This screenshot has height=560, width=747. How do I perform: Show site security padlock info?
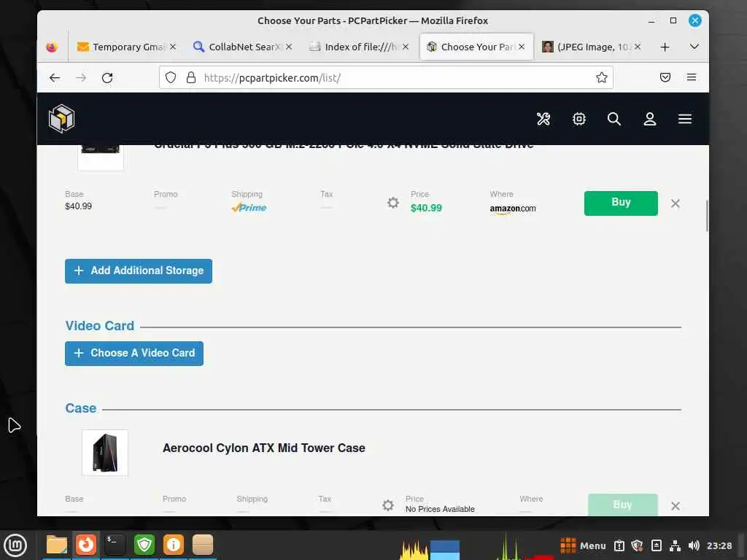point(191,77)
